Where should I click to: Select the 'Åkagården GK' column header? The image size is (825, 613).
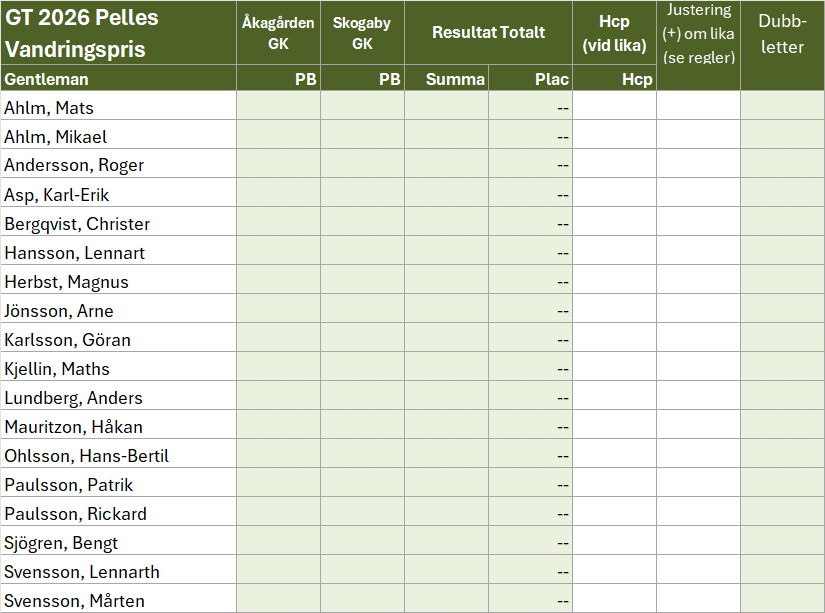click(x=278, y=33)
